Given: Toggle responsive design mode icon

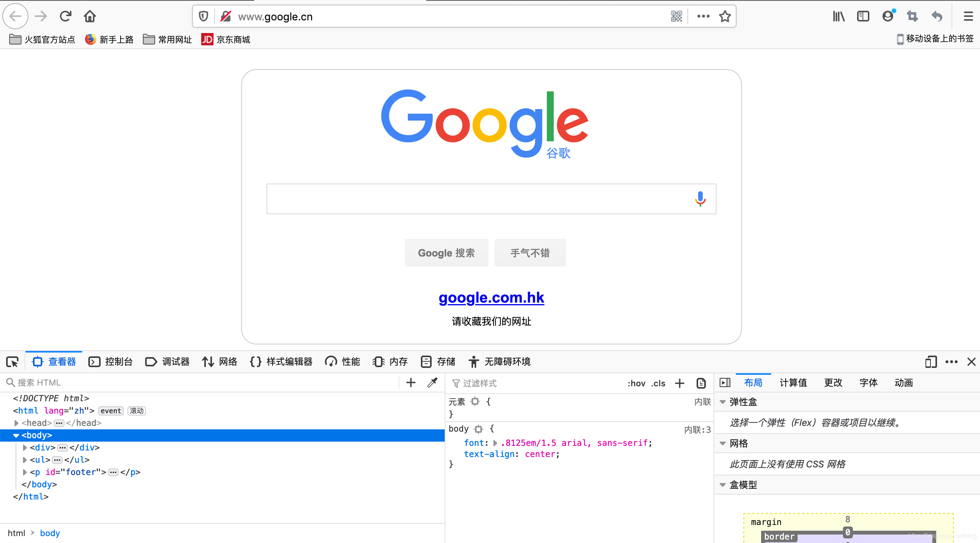Looking at the screenshot, I should pyautogui.click(x=931, y=362).
